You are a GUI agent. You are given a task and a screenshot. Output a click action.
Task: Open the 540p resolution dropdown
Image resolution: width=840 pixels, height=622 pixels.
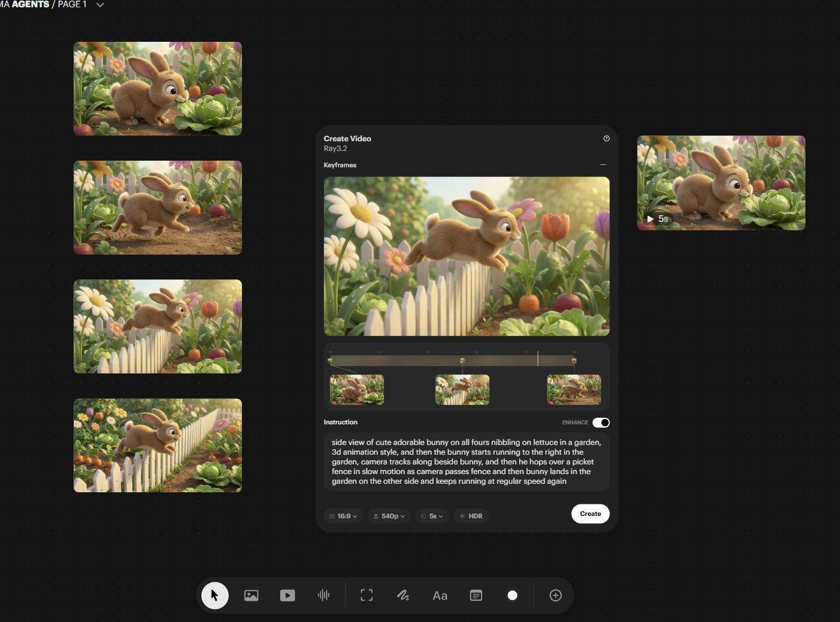click(x=389, y=516)
